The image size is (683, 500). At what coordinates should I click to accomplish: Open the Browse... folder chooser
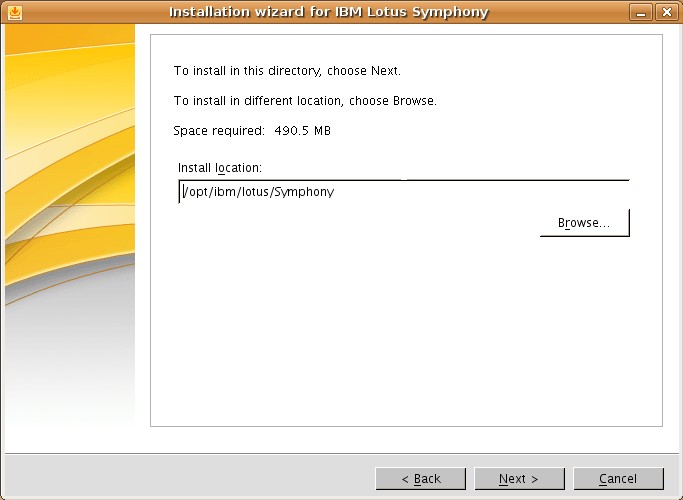click(585, 223)
